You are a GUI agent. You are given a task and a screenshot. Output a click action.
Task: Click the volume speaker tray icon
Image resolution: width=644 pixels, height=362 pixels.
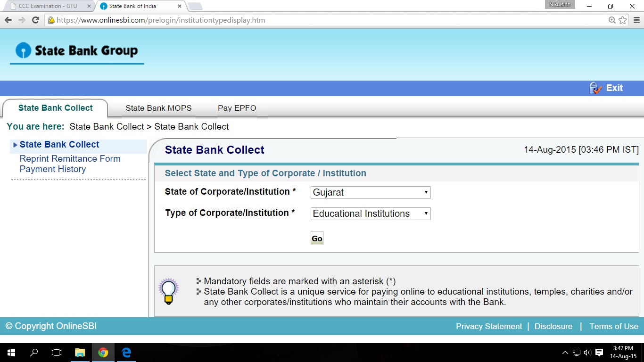pyautogui.click(x=587, y=353)
